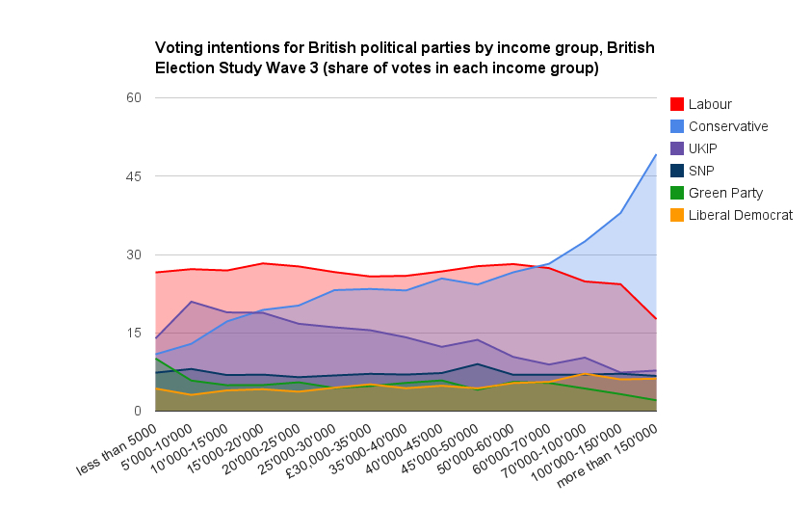Viewport: 812px width, 508px height.
Task: Click the dark navy SNP legend swatch
Action: pyautogui.click(x=677, y=171)
